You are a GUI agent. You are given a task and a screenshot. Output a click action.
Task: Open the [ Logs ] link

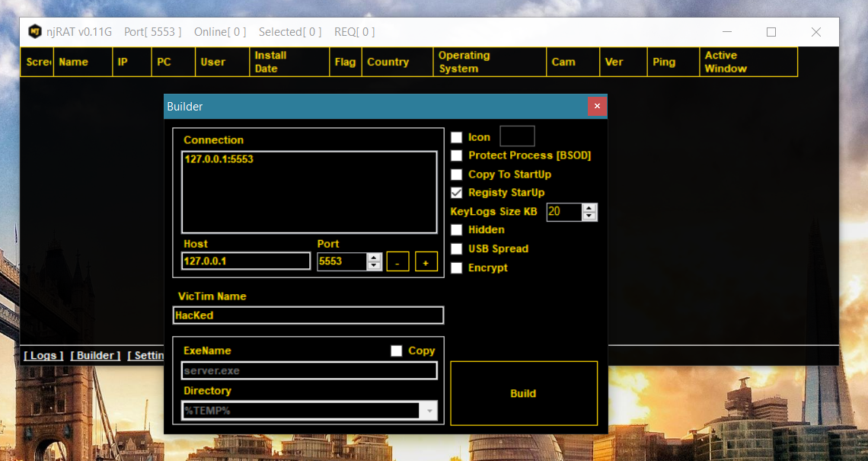pyautogui.click(x=43, y=355)
